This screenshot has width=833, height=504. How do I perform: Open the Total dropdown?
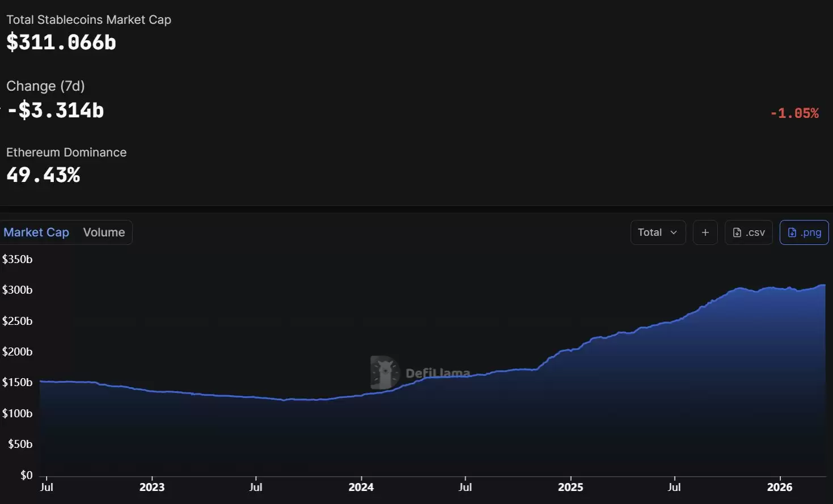pyautogui.click(x=658, y=232)
